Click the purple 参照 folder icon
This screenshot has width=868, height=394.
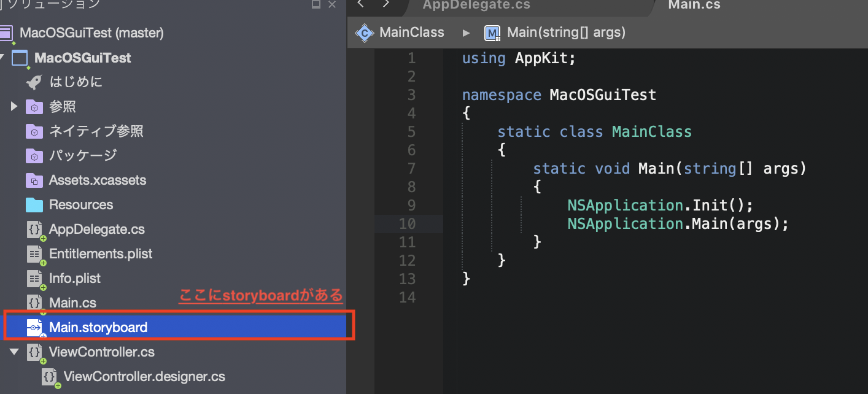(34, 107)
